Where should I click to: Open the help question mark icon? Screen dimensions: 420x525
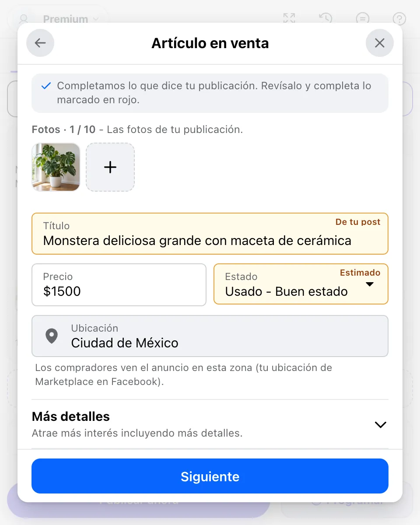pos(399,19)
